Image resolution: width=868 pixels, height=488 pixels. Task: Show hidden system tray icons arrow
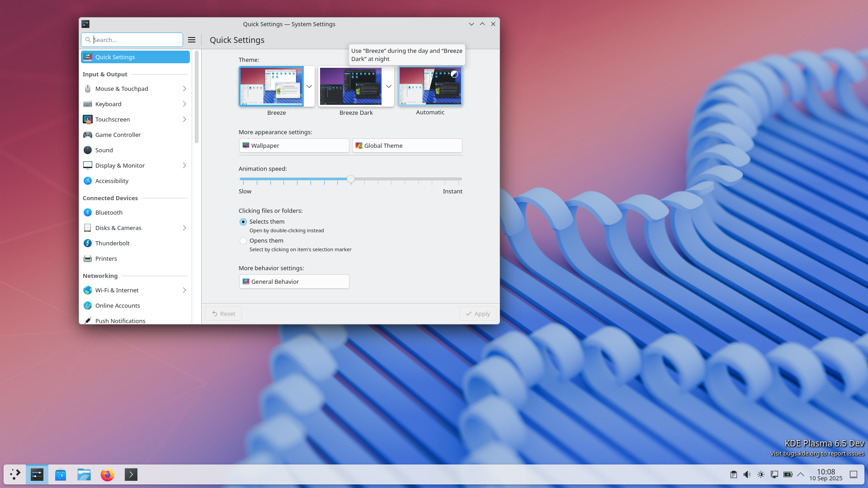point(801,474)
